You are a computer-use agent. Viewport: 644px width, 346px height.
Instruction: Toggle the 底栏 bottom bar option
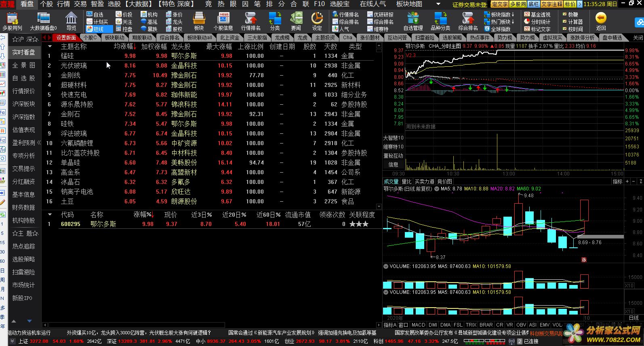533,4
